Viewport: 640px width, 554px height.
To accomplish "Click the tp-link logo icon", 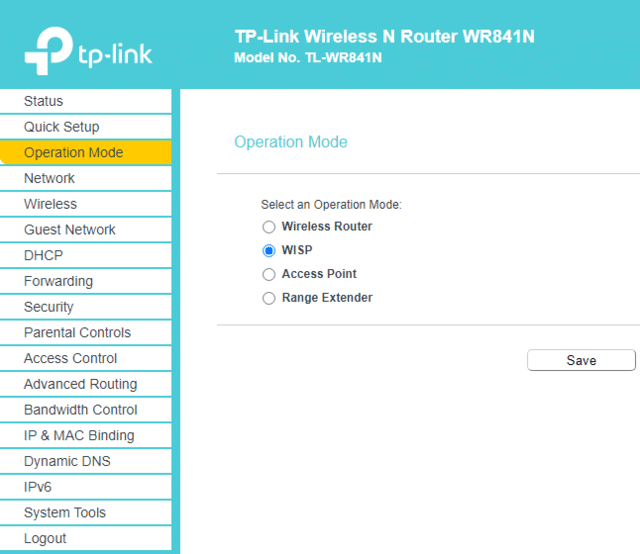I will click(x=49, y=51).
